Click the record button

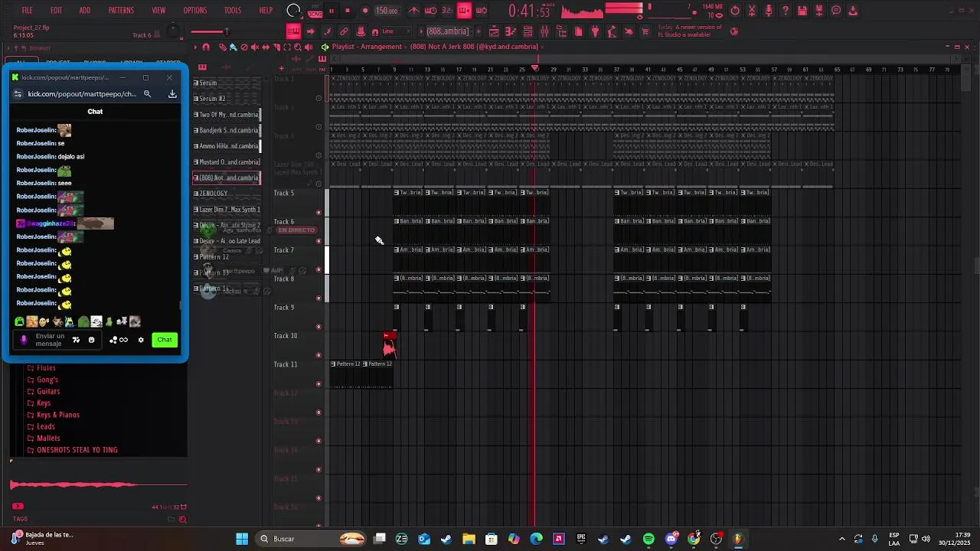[364, 11]
